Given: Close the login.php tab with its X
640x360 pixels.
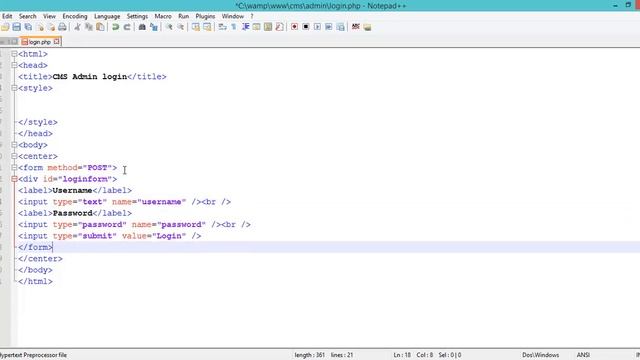Looking at the screenshot, I should [56, 42].
